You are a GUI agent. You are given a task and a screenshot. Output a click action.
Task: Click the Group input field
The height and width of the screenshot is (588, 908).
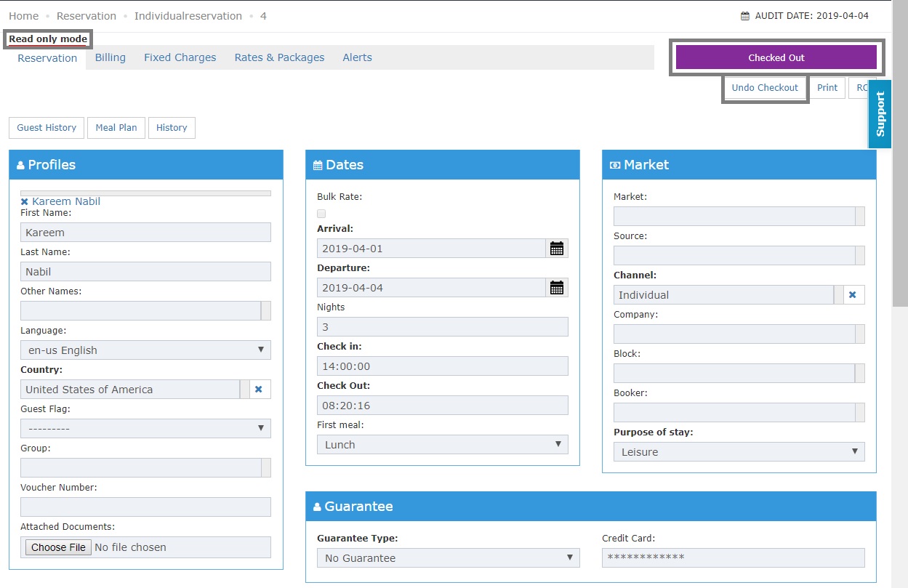[140, 468]
